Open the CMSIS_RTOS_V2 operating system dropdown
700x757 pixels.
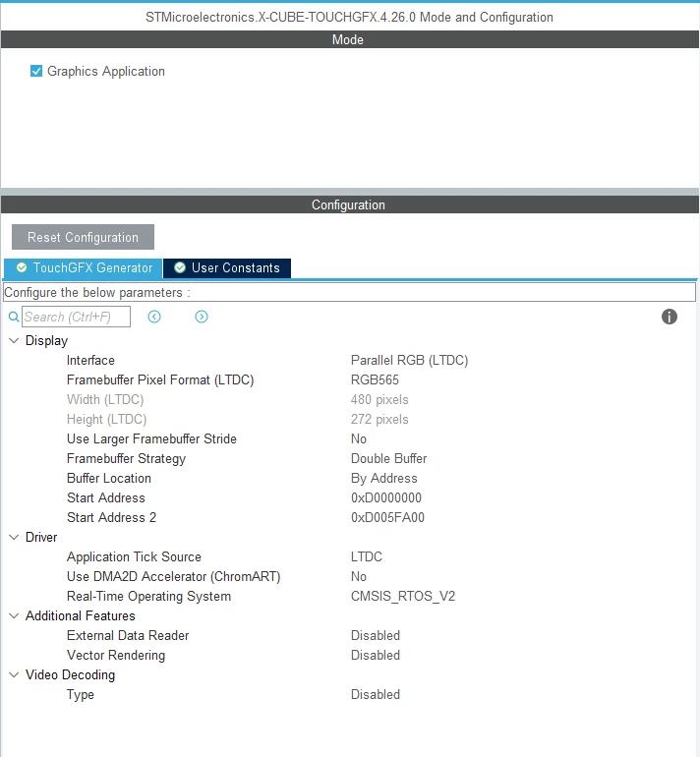click(x=403, y=596)
